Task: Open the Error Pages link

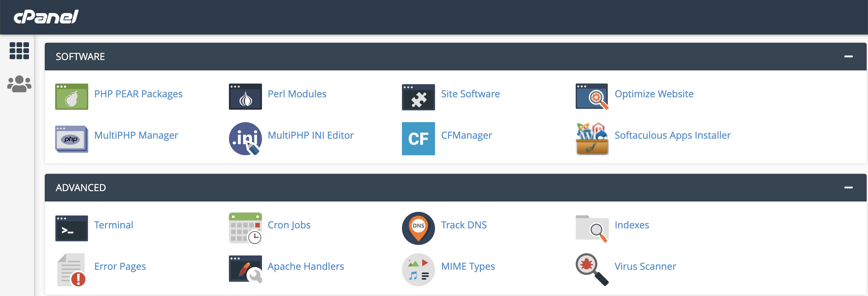Action: [120, 266]
